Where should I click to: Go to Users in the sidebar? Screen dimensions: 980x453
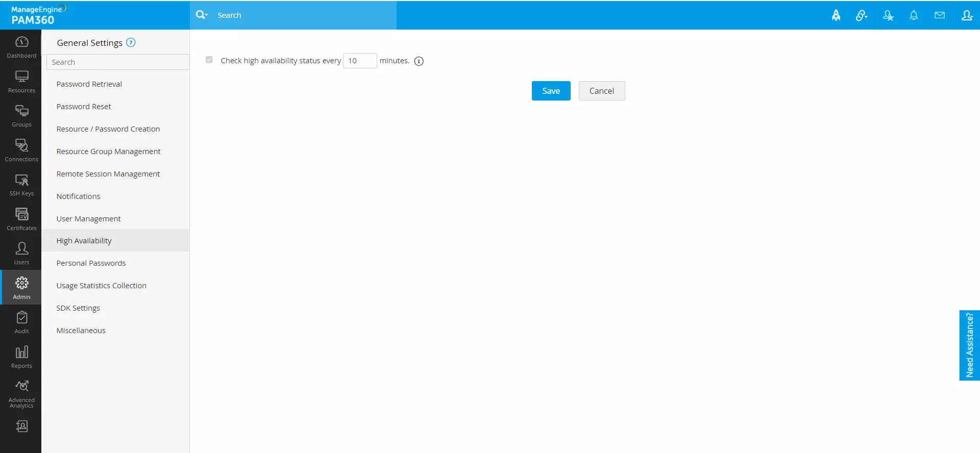click(x=21, y=254)
